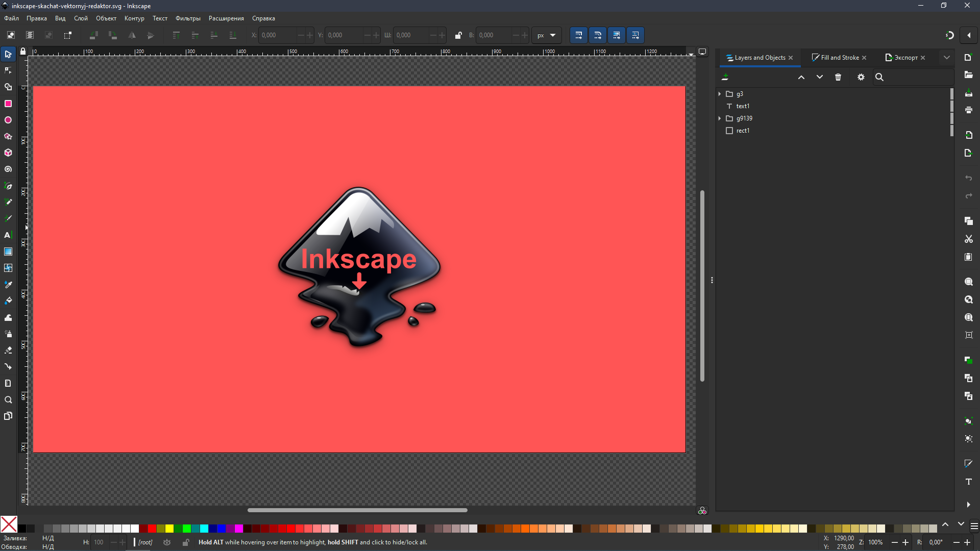Select the Eraser tool
The height and width of the screenshot is (551, 980).
[x=8, y=350]
